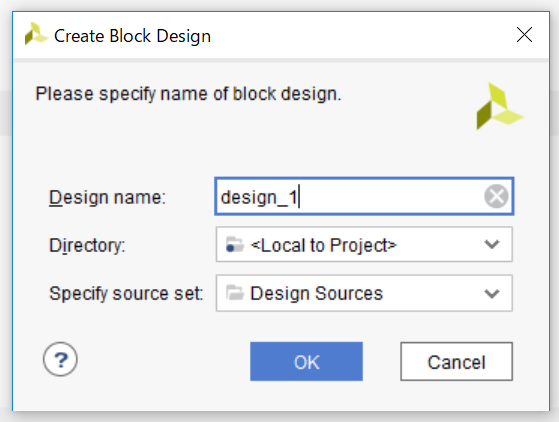Screen dimensions: 559x422
Task: Click the folder icon in Directory field
Action: point(235,245)
